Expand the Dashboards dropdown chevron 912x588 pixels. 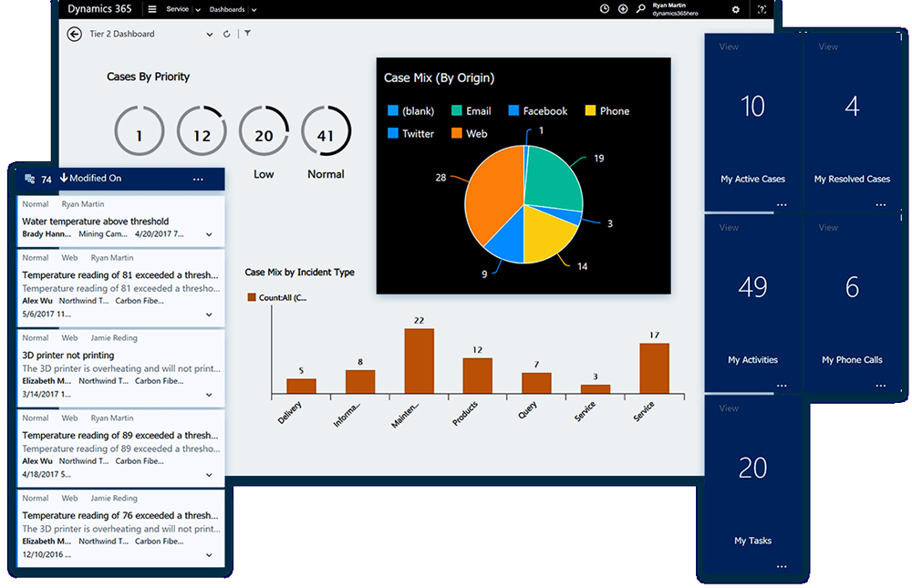coord(254,10)
